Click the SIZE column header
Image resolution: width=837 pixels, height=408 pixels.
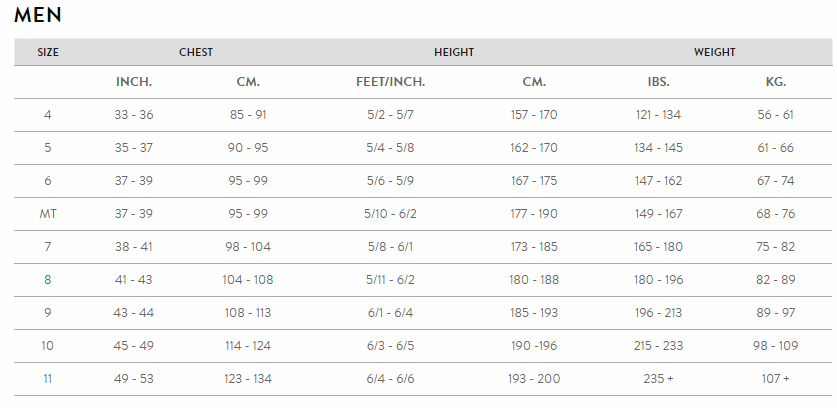pos(47,52)
